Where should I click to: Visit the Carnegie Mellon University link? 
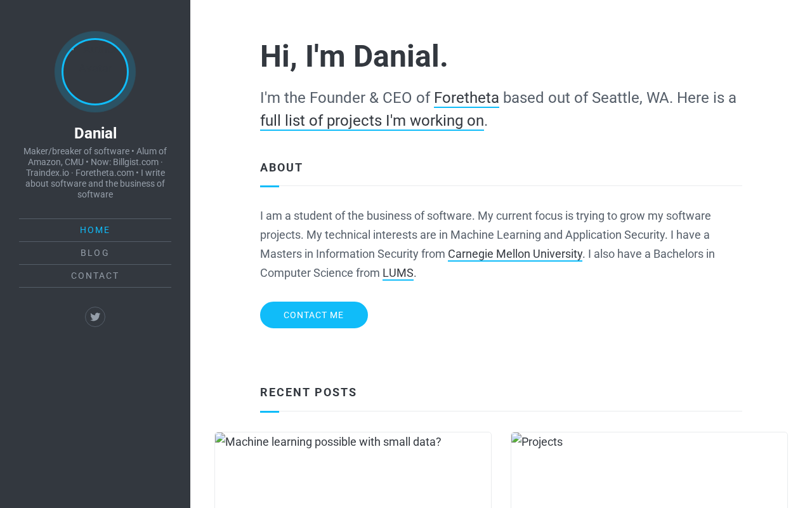(x=514, y=254)
